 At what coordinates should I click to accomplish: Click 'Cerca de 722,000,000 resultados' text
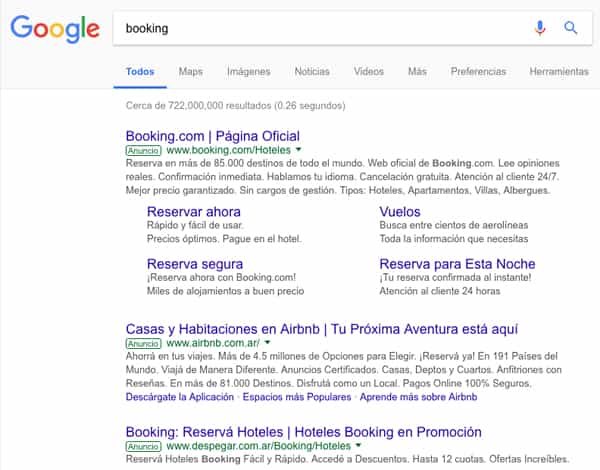199,106
